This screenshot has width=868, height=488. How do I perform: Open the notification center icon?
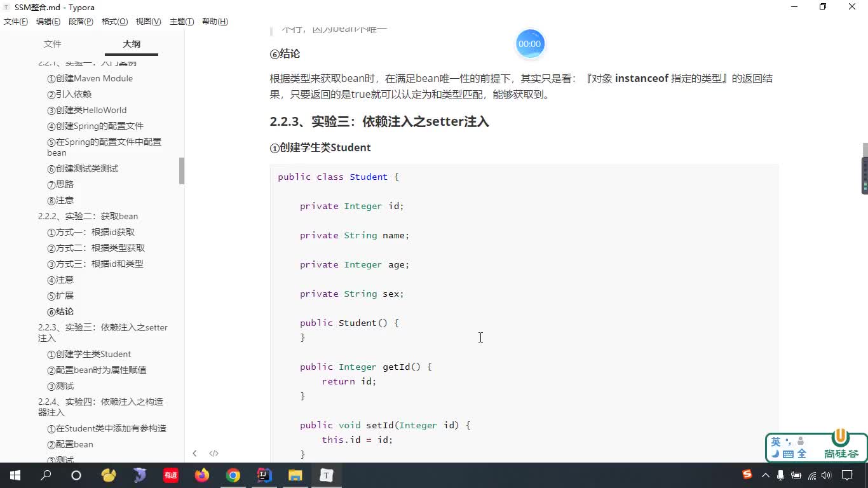pyautogui.click(x=847, y=475)
